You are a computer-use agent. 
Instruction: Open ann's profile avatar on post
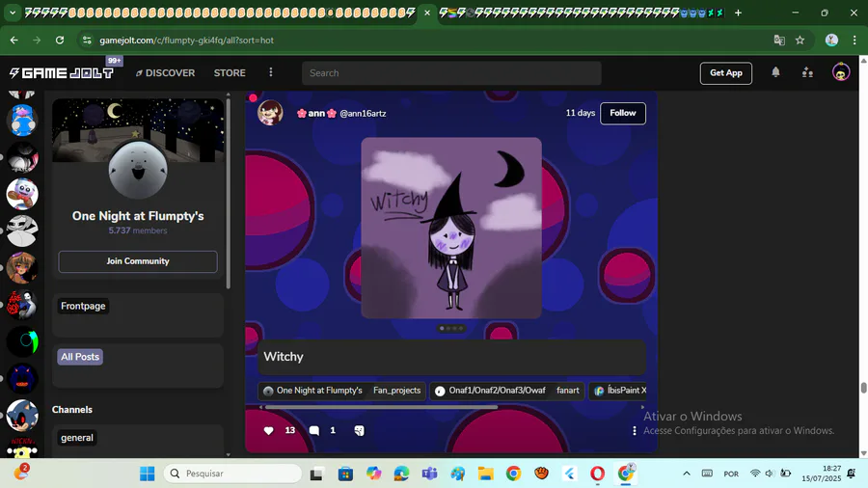coord(270,113)
